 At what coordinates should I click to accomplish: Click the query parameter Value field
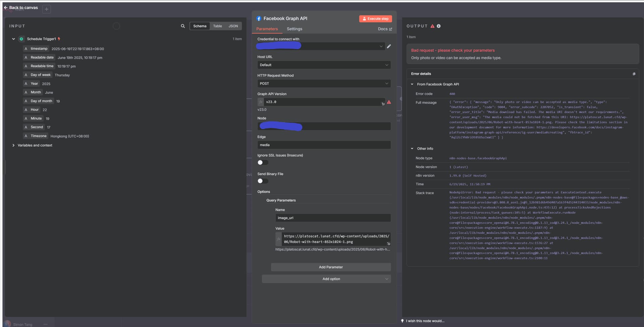(x=336, y=239)
